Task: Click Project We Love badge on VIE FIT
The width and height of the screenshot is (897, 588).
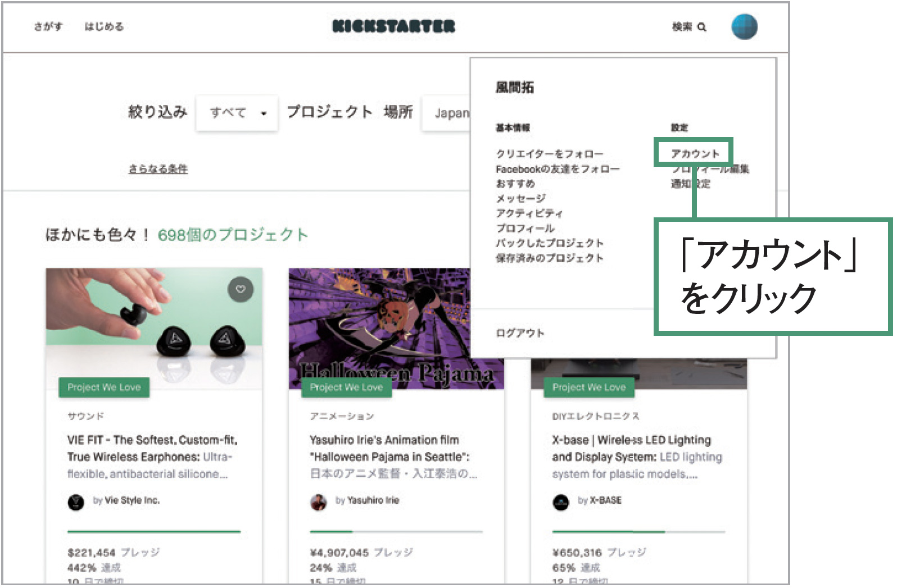Action: (104, 388)
